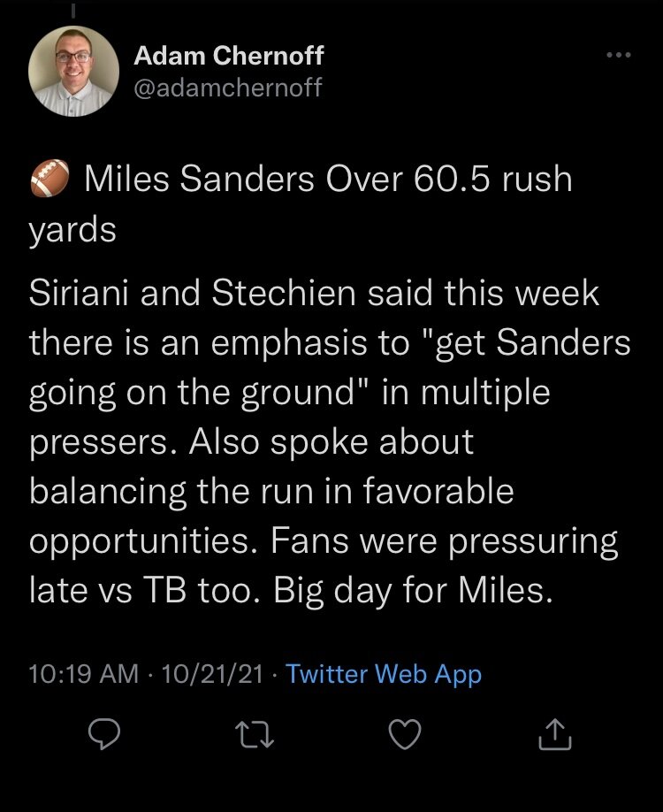Click the word "yards" under the headline
This screenshot has height=812, width=663.
[72, 229]
